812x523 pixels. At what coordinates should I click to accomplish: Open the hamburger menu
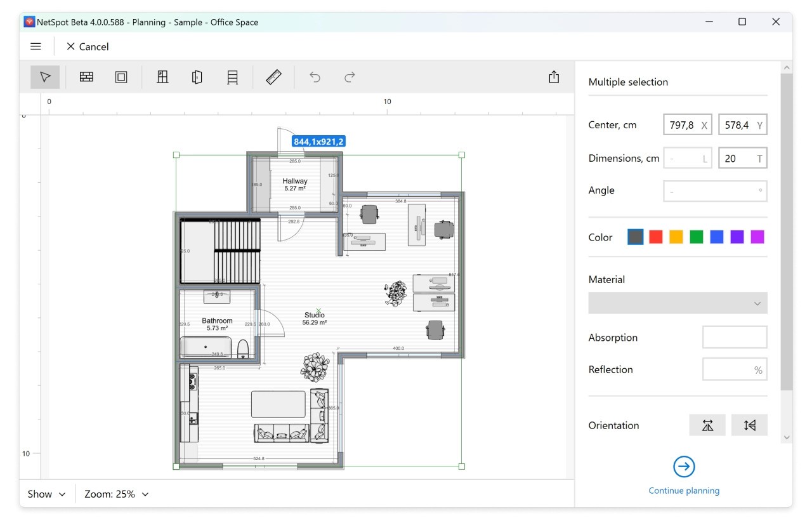coord(36,46)
